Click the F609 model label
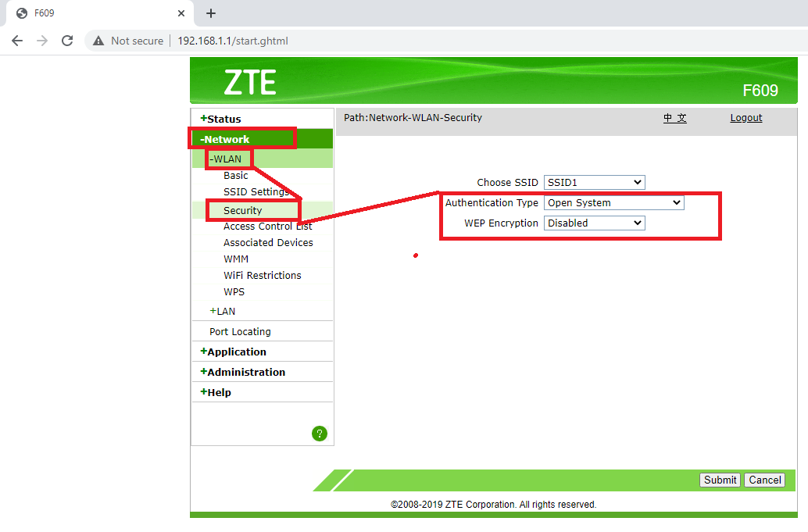808x532 pixels. click(x=760, y=91)
